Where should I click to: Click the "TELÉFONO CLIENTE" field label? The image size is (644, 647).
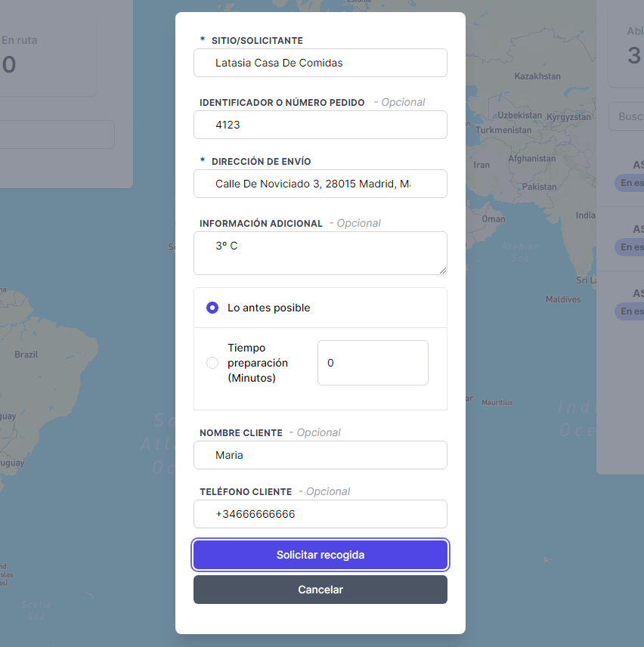246,492
